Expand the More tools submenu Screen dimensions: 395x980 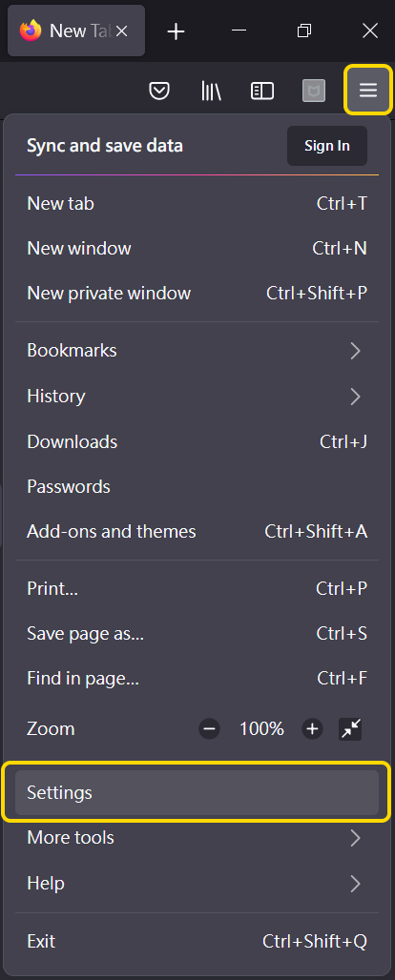(197, 838)
